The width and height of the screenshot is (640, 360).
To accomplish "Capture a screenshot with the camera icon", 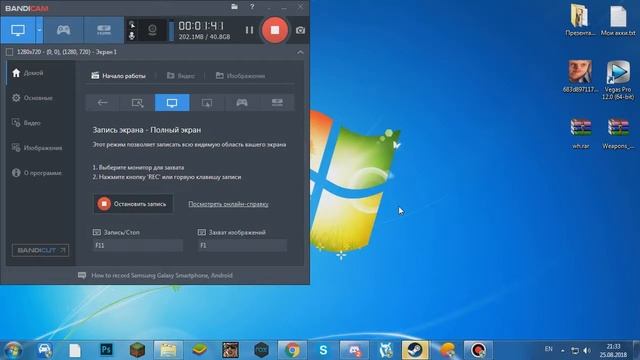I will pyautogui.click(x=300, y=30).
